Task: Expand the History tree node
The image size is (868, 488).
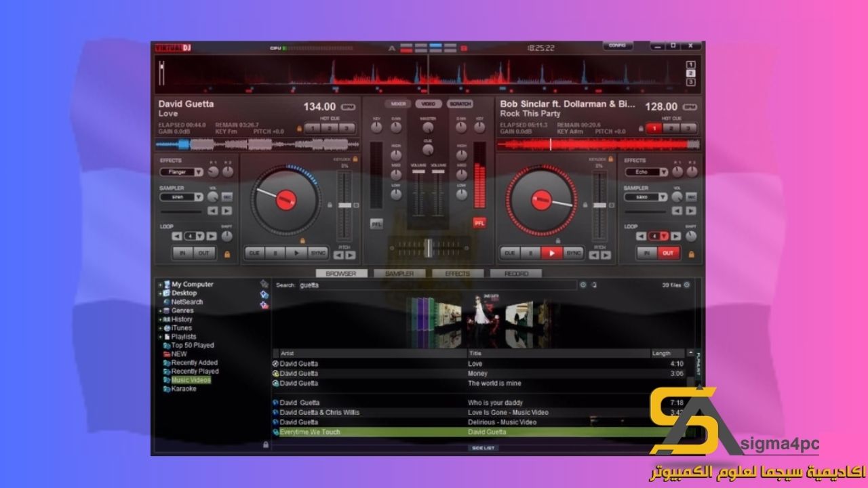Action: (x=161, y=319)
